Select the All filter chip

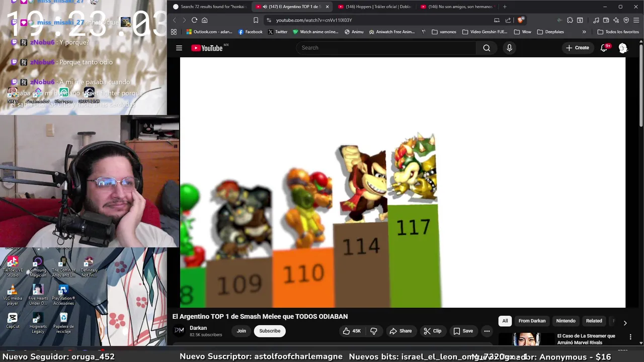pos(505,321)
